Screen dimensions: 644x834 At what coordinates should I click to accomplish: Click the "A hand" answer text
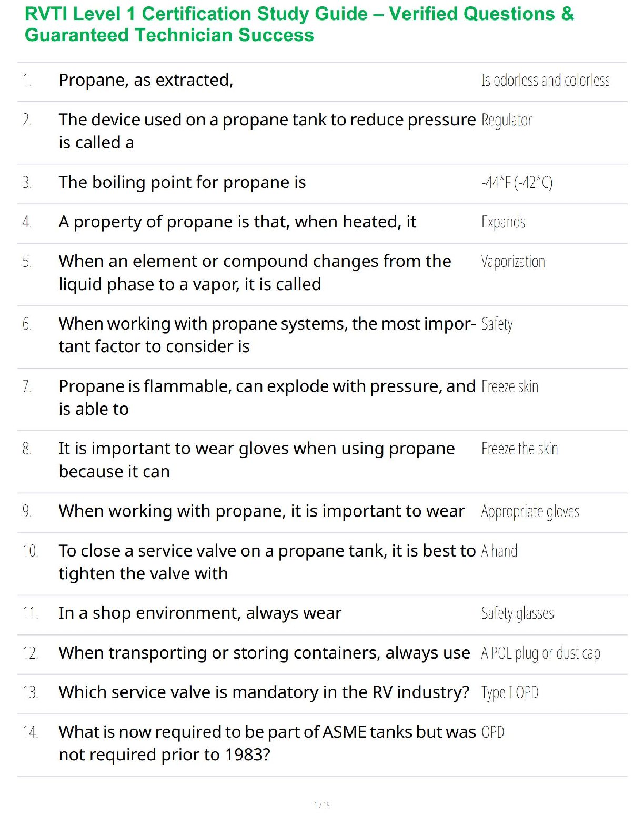pos(499,551)
